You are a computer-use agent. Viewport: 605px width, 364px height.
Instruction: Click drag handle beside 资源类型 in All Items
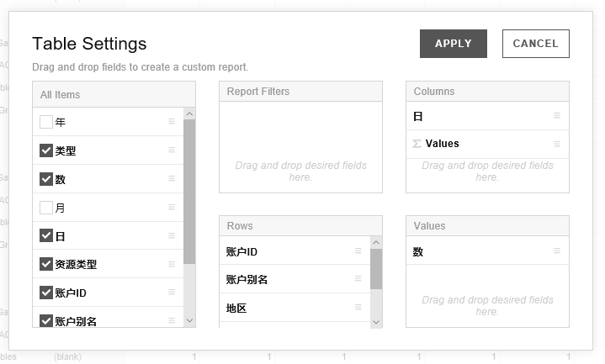coord(172,264)
